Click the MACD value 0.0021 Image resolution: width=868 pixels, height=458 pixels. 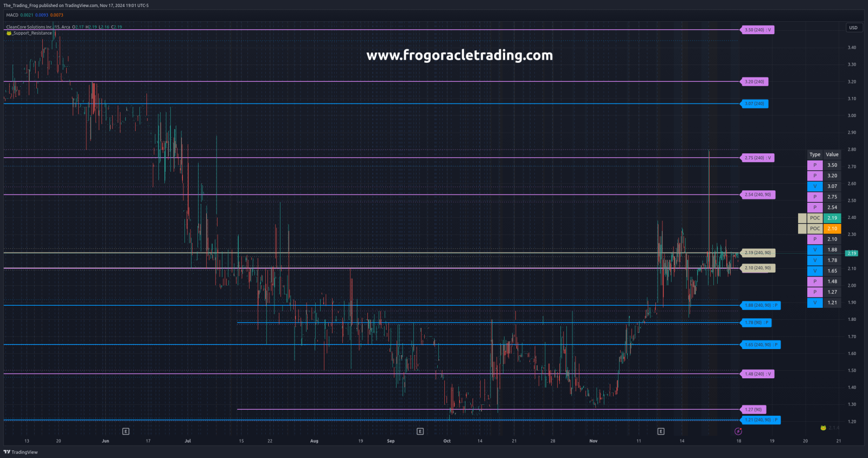pos(27,15)
